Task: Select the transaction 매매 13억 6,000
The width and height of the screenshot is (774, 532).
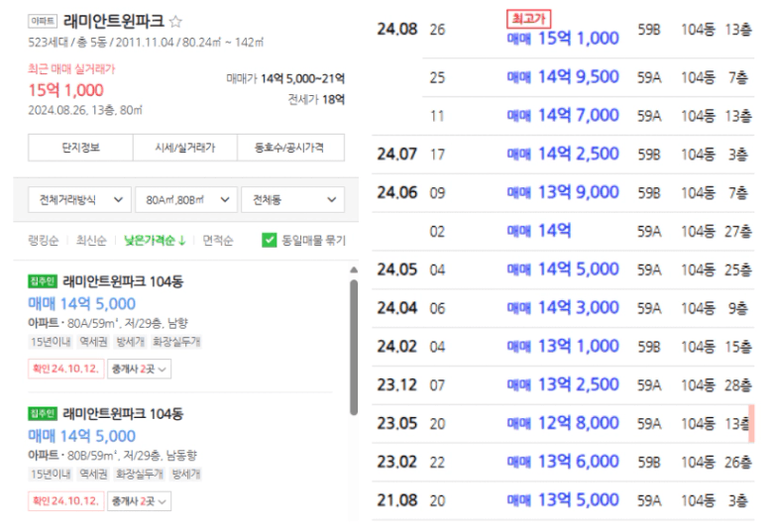Action: point(563,462)
